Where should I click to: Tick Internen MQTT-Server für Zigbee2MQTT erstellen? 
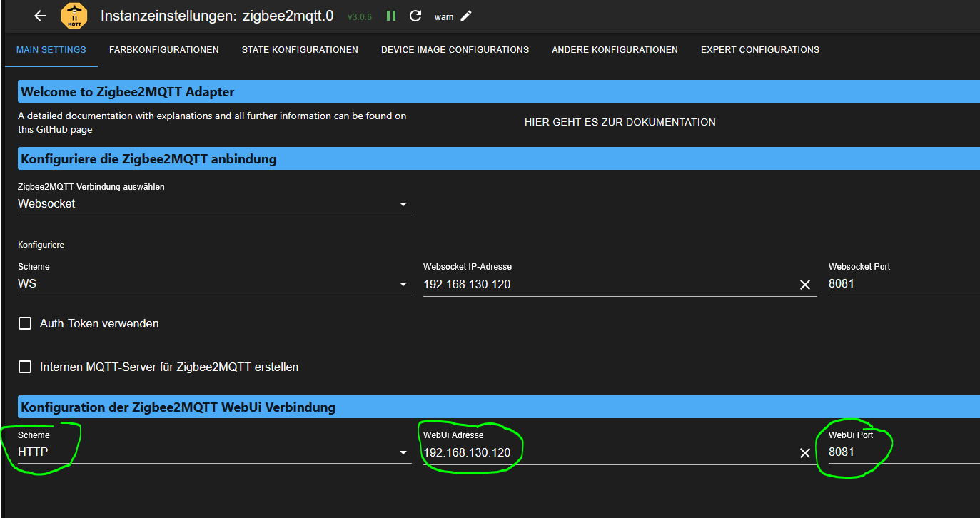click(x=25, y=367)
